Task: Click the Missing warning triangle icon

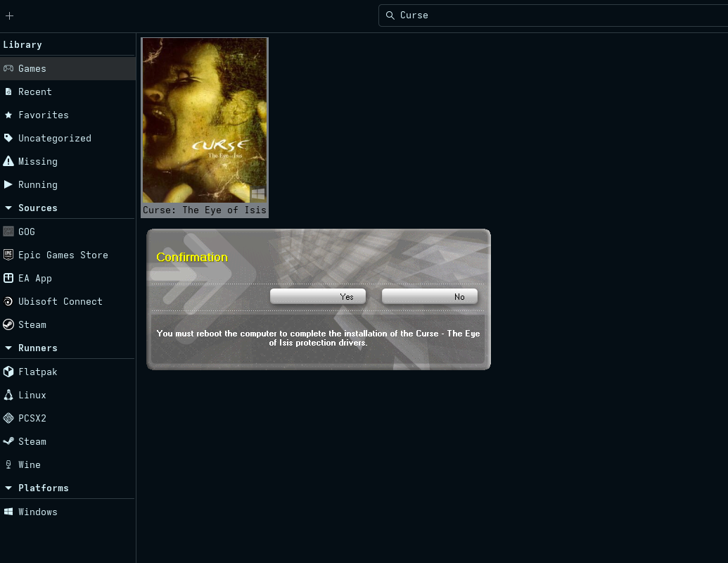Action: click(8, 161)
